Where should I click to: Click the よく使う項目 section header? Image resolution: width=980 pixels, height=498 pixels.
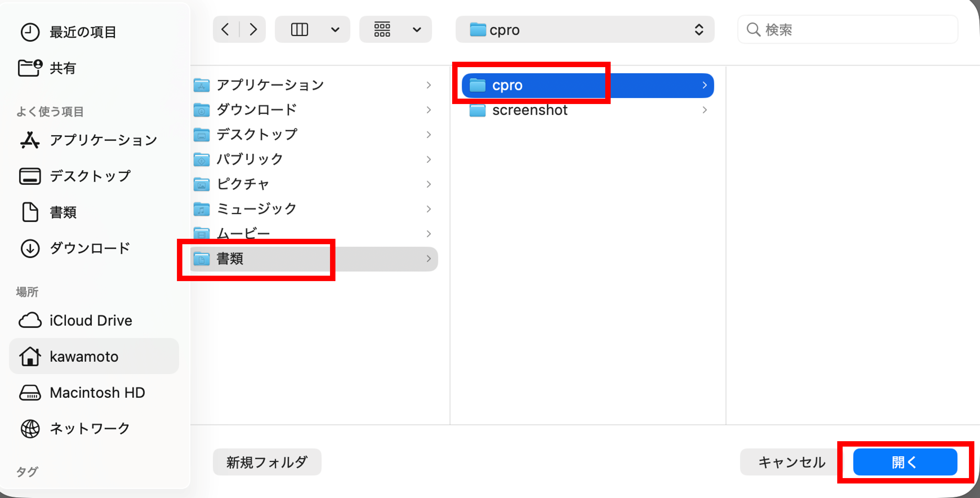click(x=50, y=112)
